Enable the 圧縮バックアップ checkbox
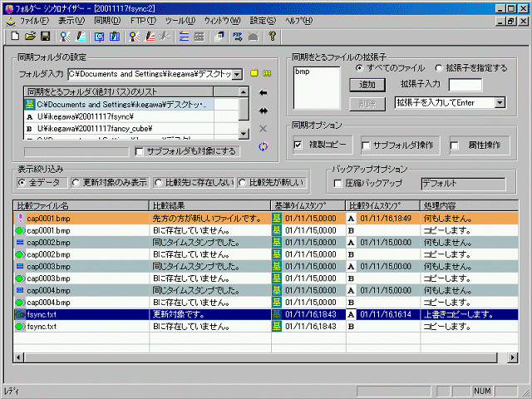 point(337,183)
